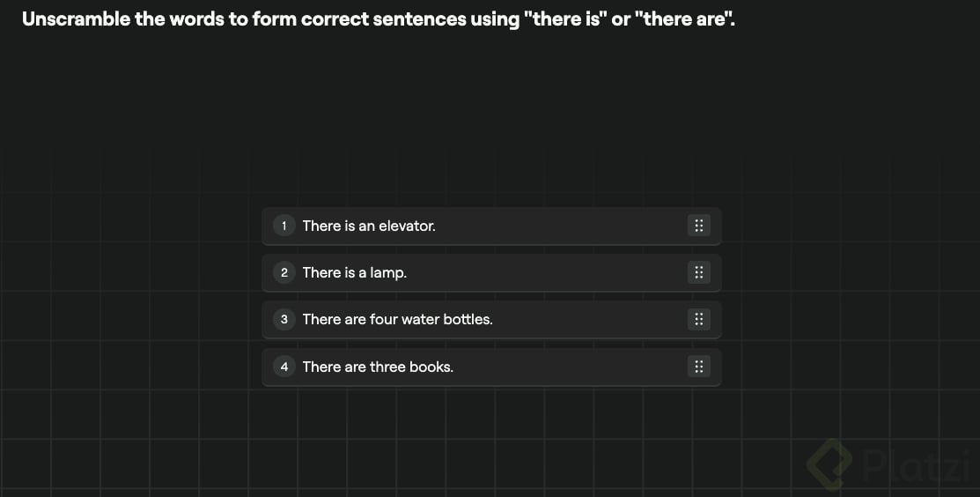Click the Platzi logo icon
Screen dimensions: 980x497
829,464
